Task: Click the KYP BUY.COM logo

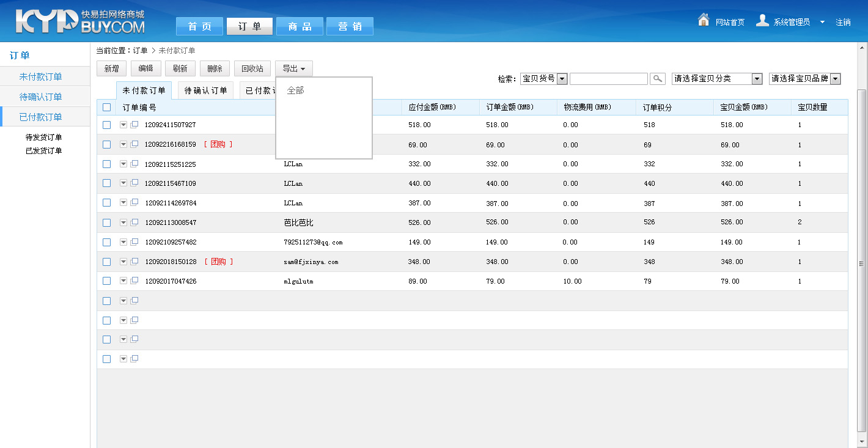Action: point(80,21)
